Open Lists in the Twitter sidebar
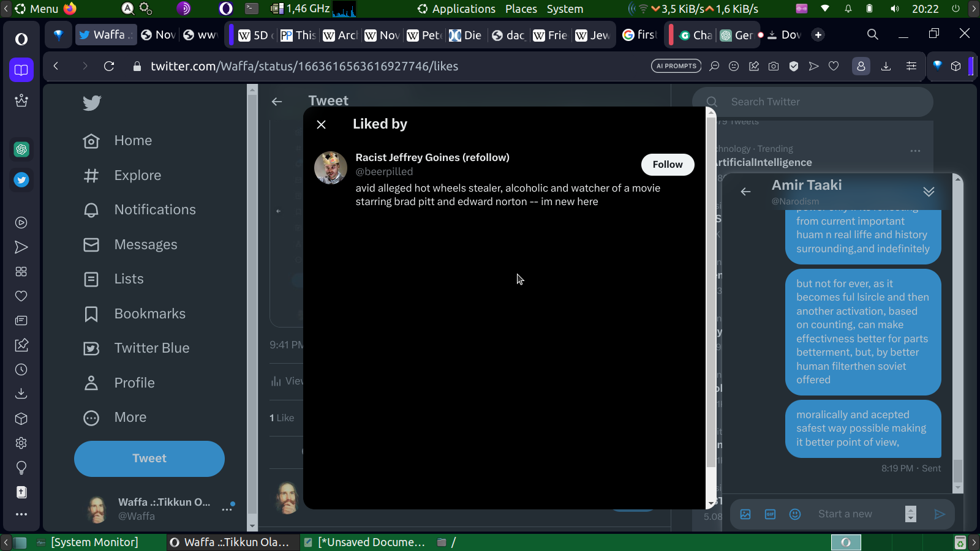This screenshot has height=551, width=980. (113, 279)
